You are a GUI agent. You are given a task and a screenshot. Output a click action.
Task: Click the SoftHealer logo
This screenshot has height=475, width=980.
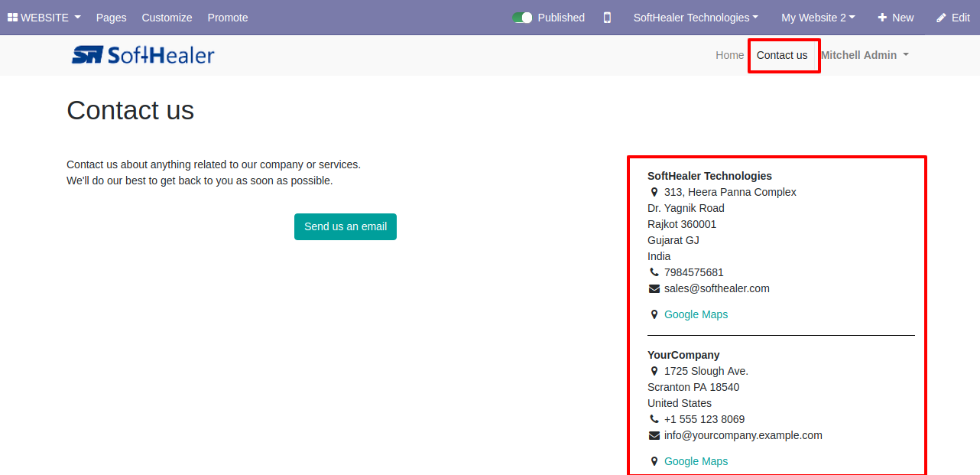(143, 54)
